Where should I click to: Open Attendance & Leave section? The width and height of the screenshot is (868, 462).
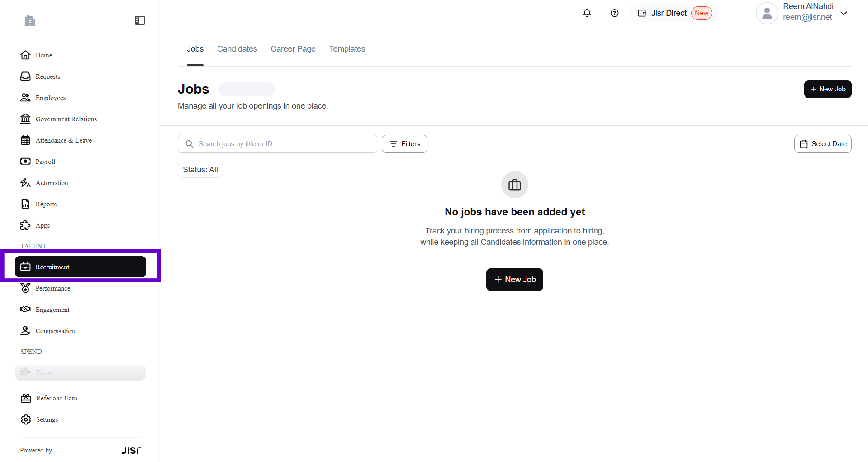point(63,140)
